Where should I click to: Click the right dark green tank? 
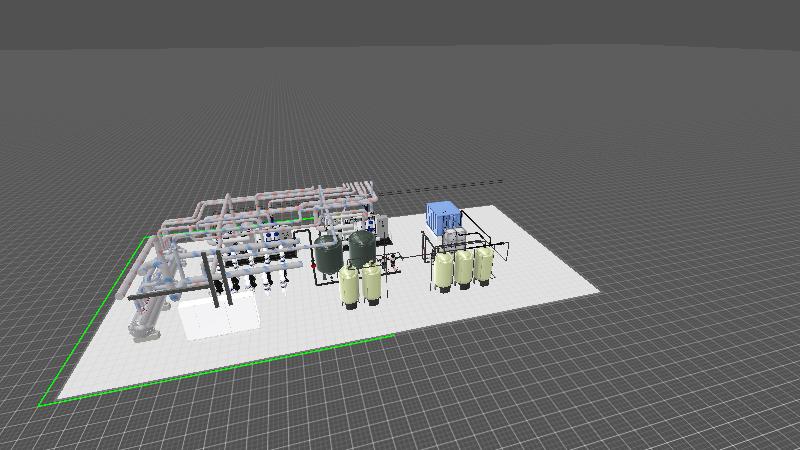click(360, 246)
